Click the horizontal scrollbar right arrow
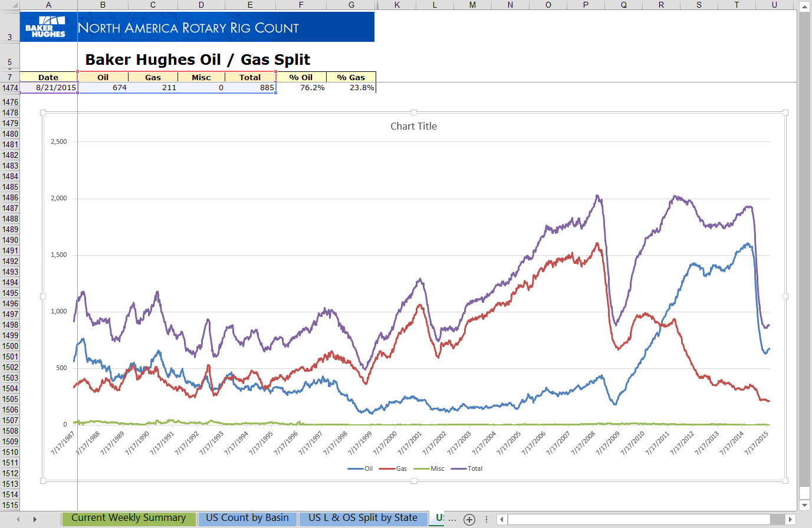Image resolution: width=812 pixels, height=528 pixels. [x=791, y=519]
